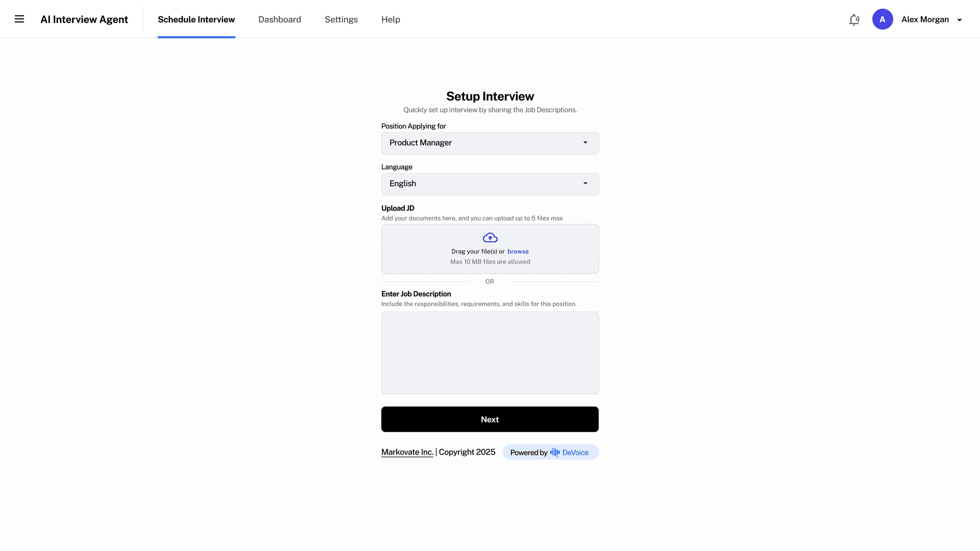Click the Next button
Screen dimensions: 980x551
(x=490, y=419)
